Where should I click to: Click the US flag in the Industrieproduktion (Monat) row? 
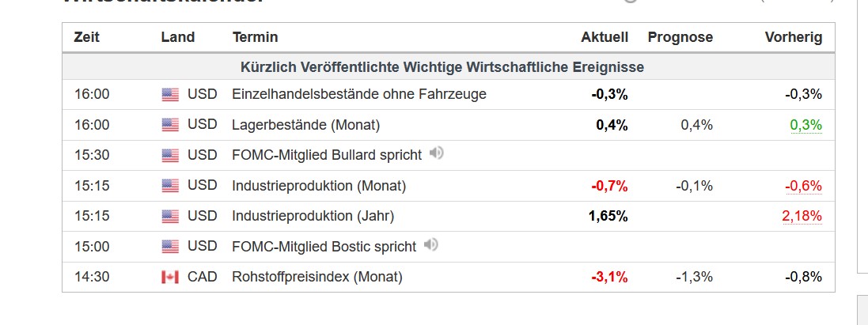tap(170, 186)
